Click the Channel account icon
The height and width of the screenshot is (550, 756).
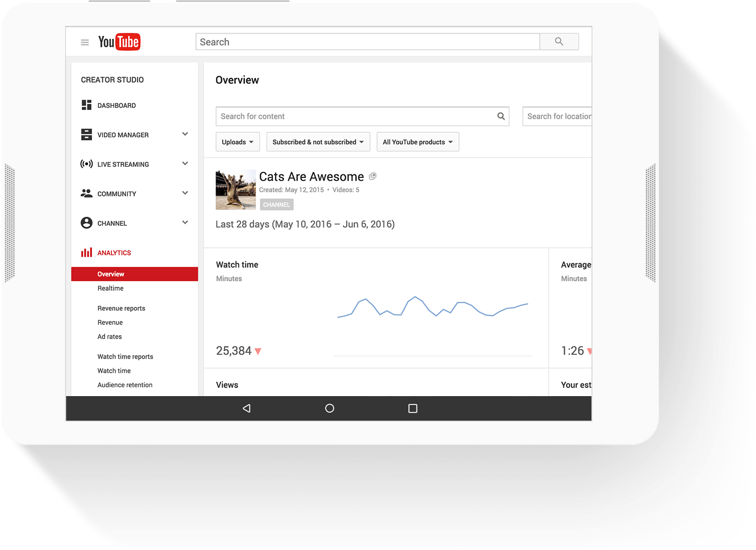point(86,223)
